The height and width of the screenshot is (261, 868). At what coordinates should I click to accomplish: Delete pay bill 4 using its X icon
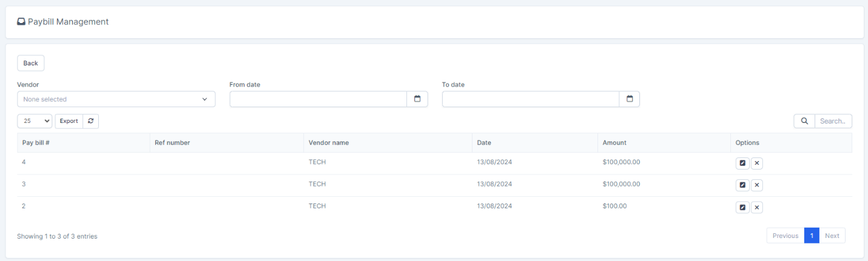point(757,164)
